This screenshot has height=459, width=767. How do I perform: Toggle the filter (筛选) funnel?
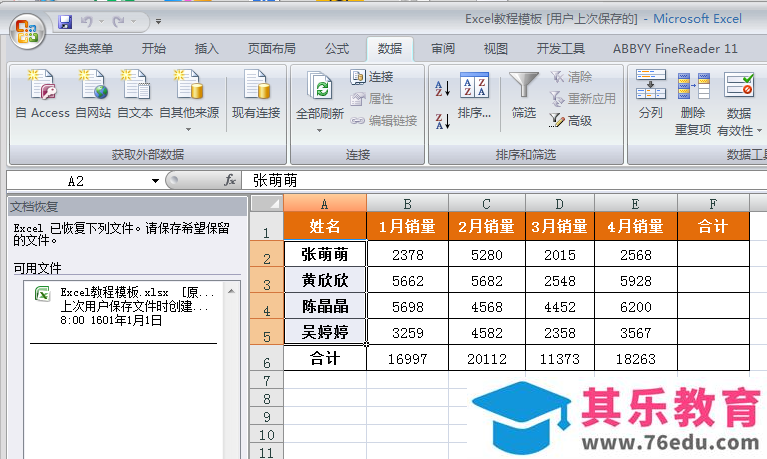524,95
